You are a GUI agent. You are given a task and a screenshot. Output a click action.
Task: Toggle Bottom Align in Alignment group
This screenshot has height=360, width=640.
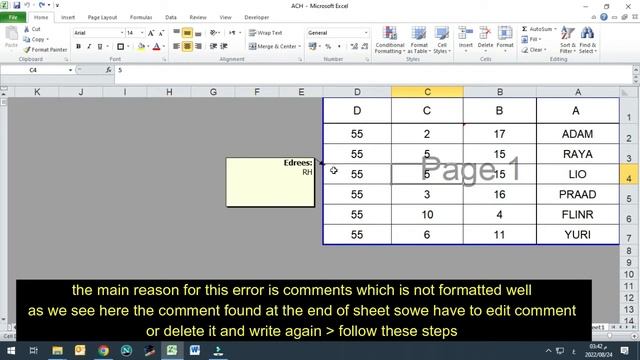198,33
